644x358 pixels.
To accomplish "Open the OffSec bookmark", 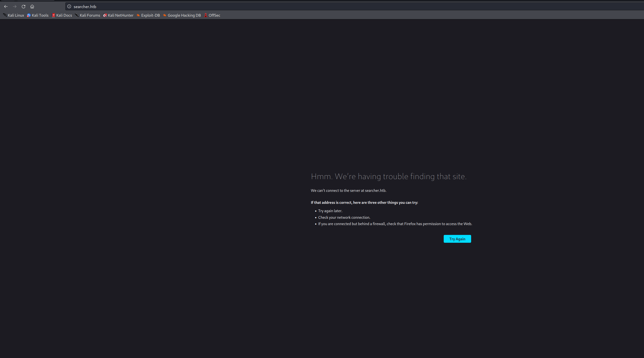I will tap(212, 15).
